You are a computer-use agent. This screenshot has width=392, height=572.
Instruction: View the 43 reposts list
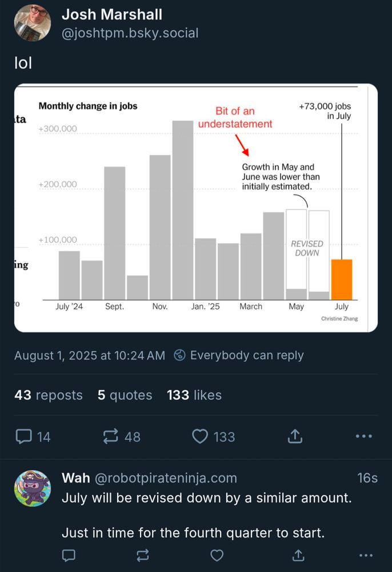point(49,395)
